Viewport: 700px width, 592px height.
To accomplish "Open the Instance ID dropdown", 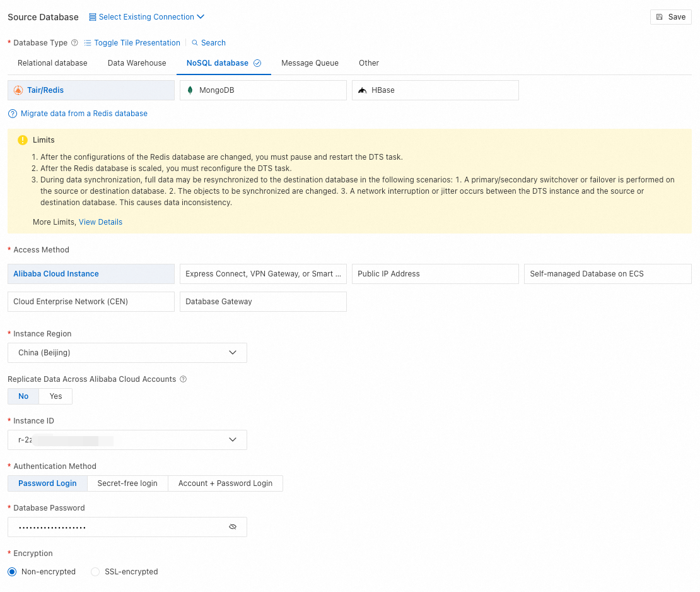I will (127, 440).
